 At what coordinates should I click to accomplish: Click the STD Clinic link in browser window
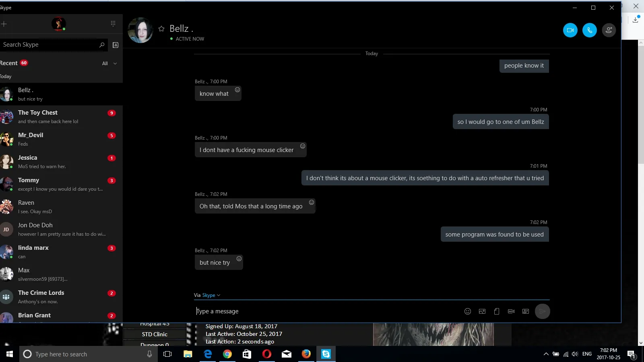[155, 334]
